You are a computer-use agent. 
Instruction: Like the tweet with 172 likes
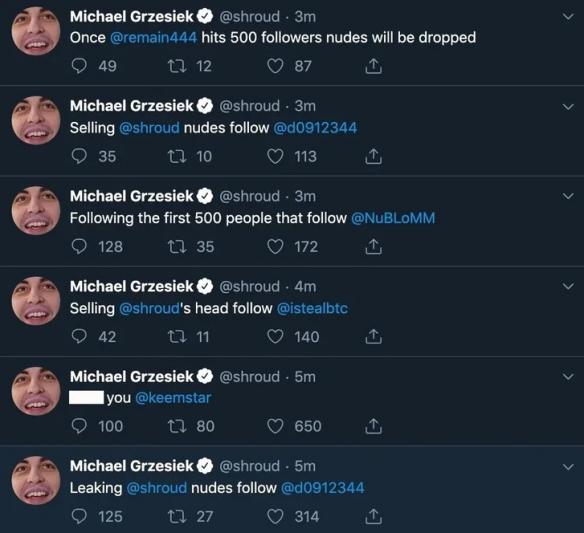coord(275,247)
